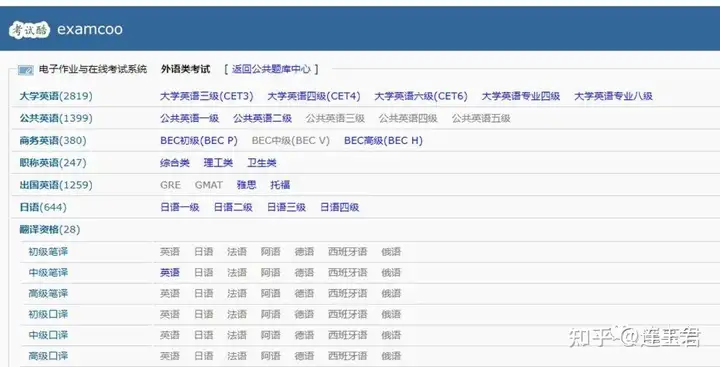Open 翻译资格(28) category
Screen dimensions: 720x367
click(50, 229)
